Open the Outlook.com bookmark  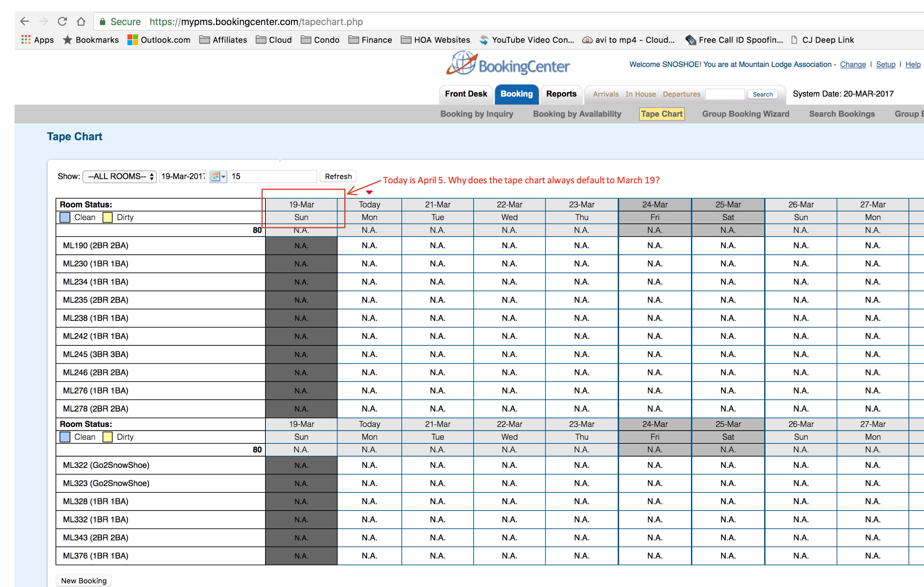159,40
